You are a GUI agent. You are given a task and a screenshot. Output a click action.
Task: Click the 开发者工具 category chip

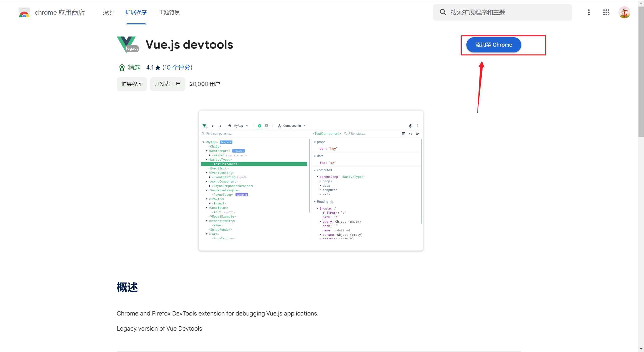168,84
